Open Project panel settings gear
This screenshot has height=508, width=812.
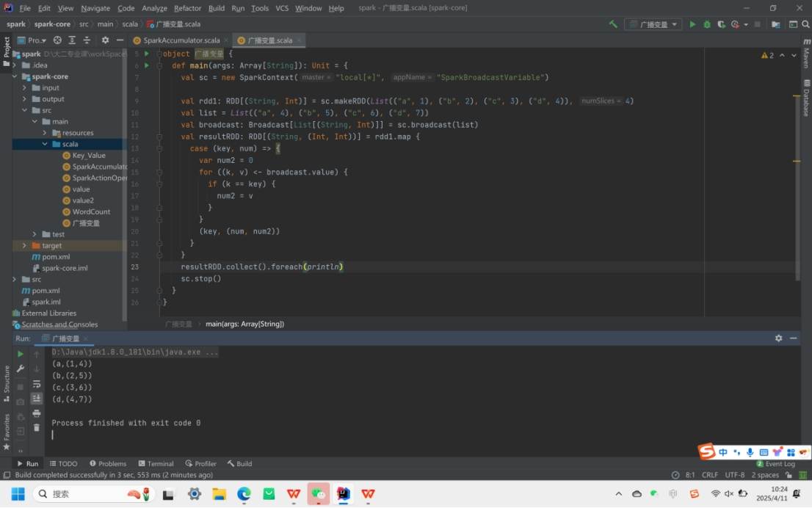105,40
